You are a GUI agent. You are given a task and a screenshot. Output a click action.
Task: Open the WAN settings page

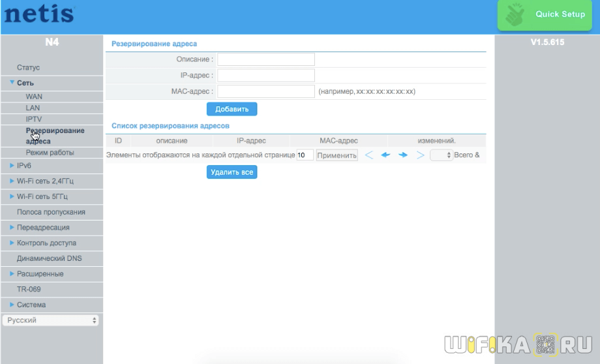[x=34, y=97]
